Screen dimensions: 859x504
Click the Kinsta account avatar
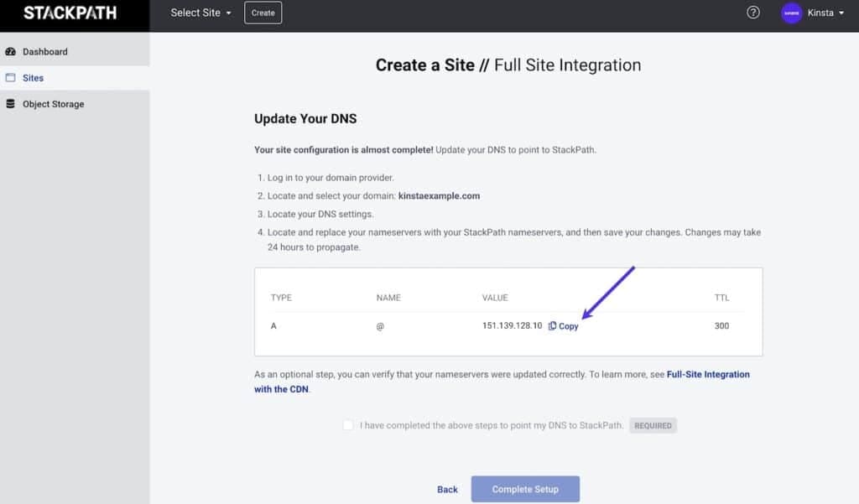click(791, 13)
